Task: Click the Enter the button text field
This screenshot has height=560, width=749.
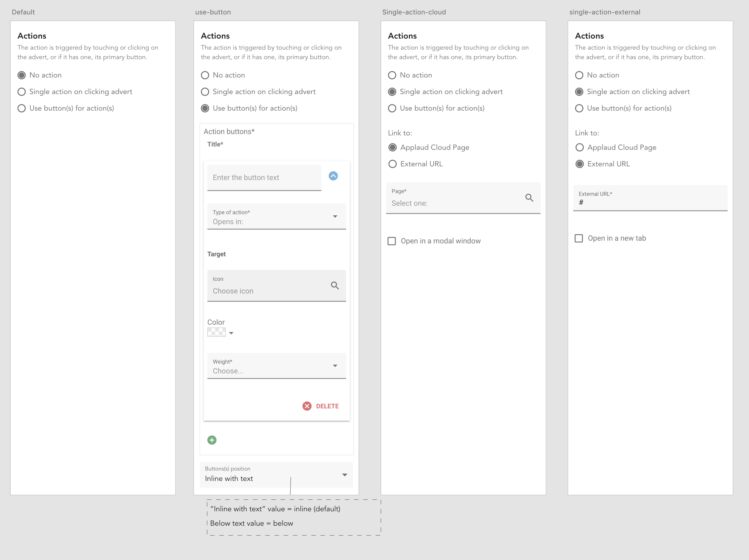Action: pyautogui.click(x=264, y=177)
